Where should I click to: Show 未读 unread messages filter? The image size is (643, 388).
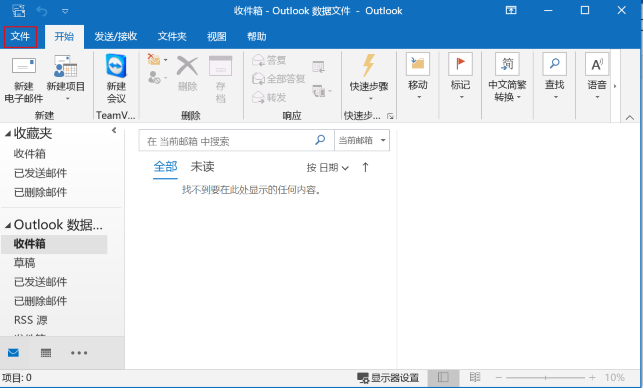203,167
